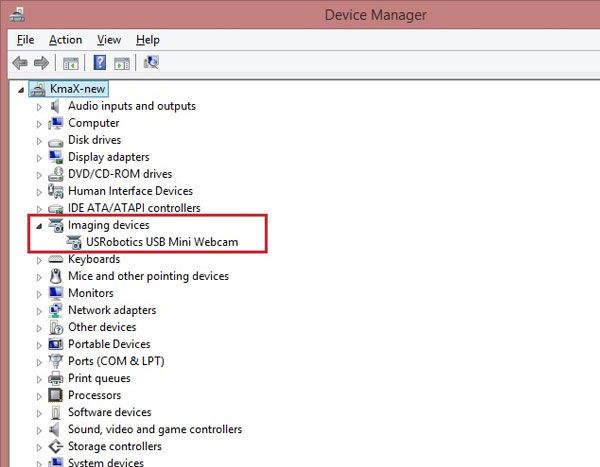
Task: Click the Ports (COM & LPT) icon
Action: [56, 361]
